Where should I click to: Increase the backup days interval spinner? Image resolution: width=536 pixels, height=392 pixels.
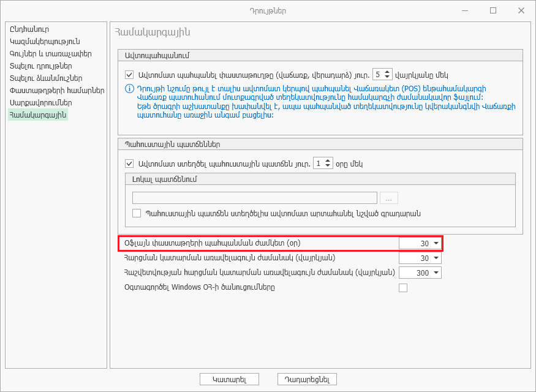click(x=327, y=161)
